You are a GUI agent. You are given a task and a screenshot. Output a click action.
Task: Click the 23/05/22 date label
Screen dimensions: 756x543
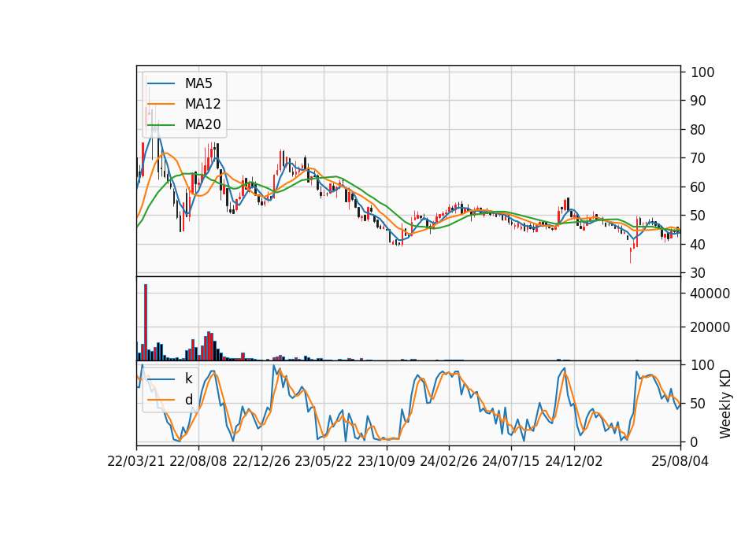[x=324, y=461]
